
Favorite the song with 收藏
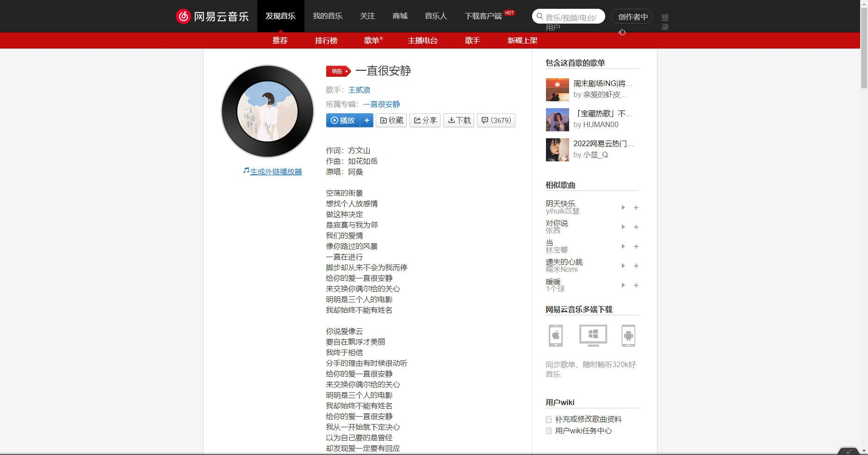point(391,120)
